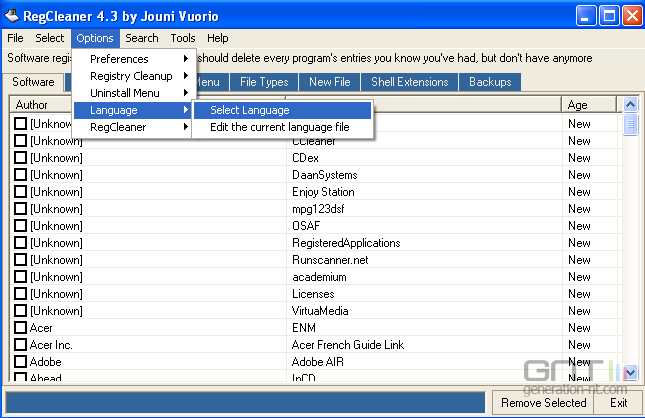Image resolution: width=645 pixels, height=418 pixels.
Task: Click the blue progress bar
Action: click(x=245, y=402)
